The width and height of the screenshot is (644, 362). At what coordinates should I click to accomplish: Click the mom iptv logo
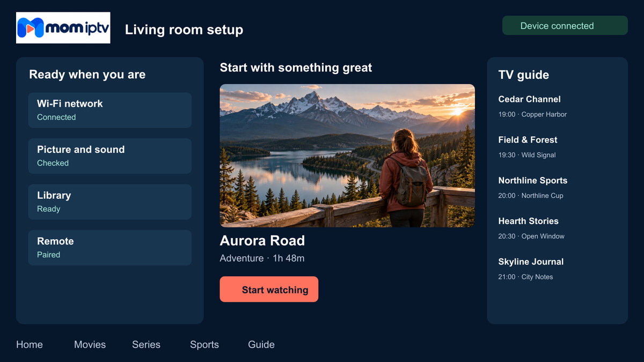pos(63,28)
